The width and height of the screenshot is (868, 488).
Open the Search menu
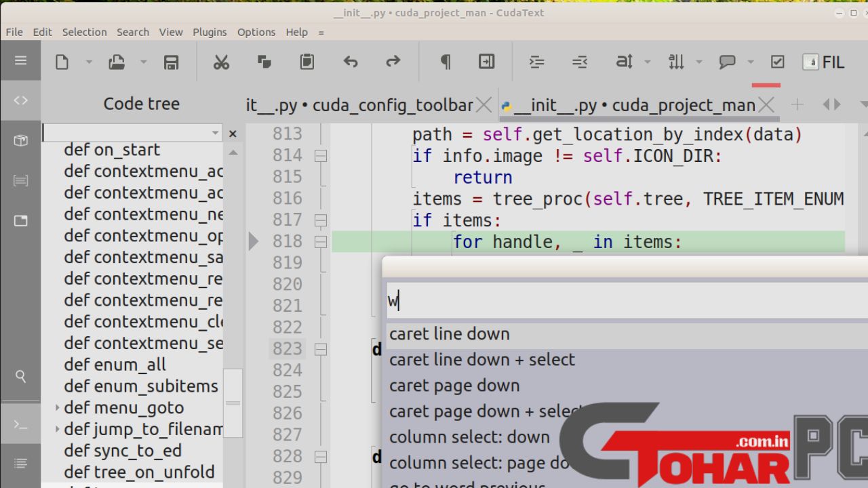coord(133,32)
